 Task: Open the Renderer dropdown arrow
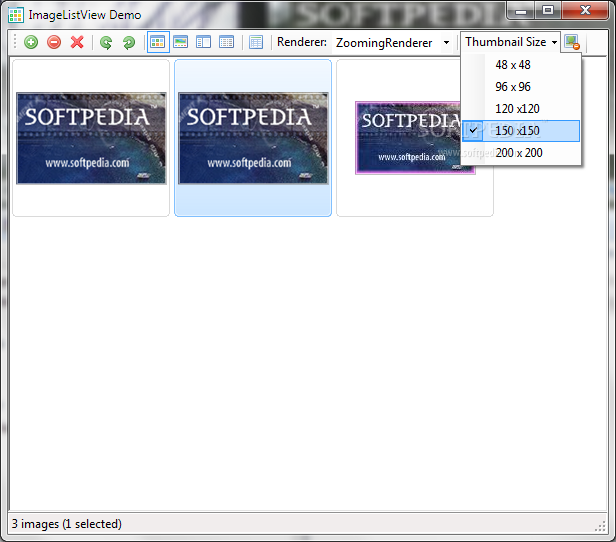[446, 42]
